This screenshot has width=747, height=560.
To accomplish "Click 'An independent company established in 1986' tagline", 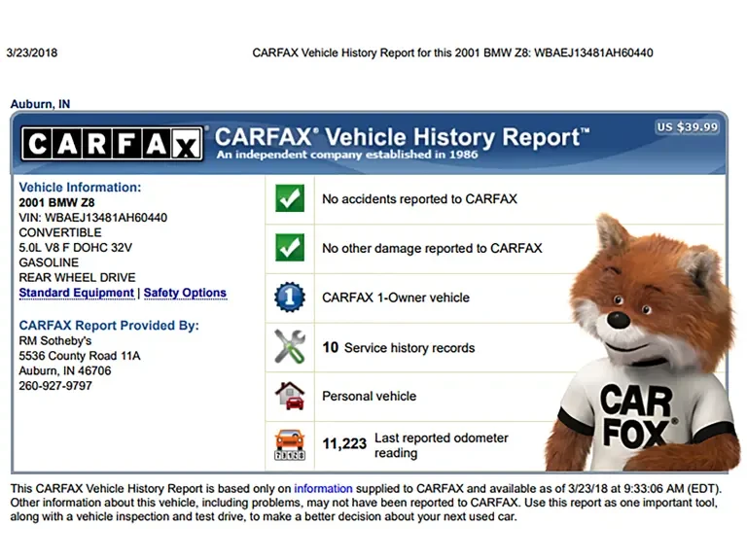I will tap(347, 155).
